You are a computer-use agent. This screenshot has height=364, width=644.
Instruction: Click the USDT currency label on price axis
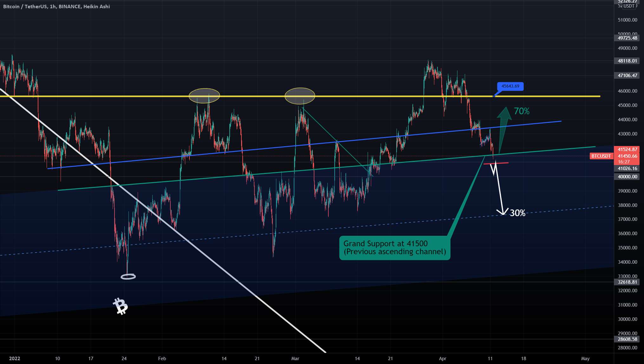[x=629, y=6]
